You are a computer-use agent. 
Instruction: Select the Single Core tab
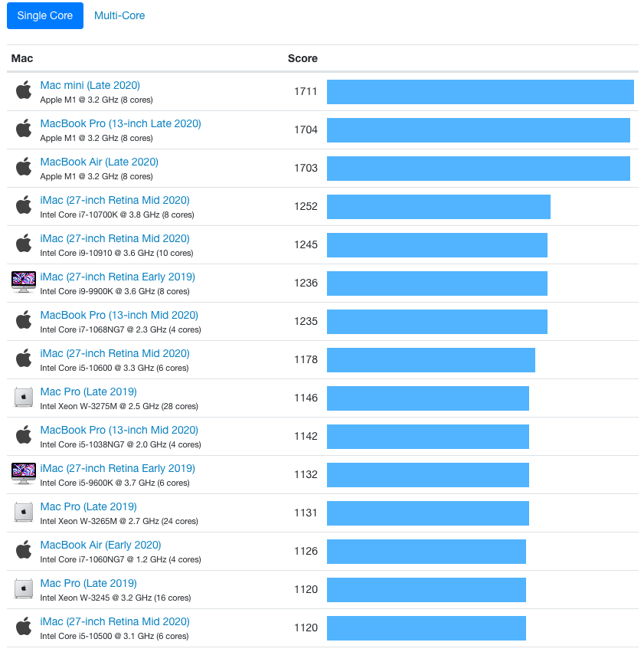click(44, 15)
